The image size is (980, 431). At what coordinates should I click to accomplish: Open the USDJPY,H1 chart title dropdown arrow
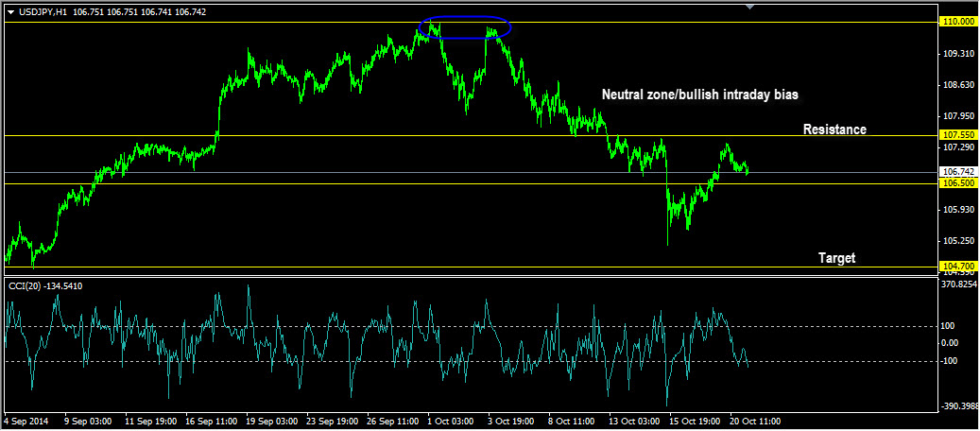pyautogui.click(x=10, y=12)
